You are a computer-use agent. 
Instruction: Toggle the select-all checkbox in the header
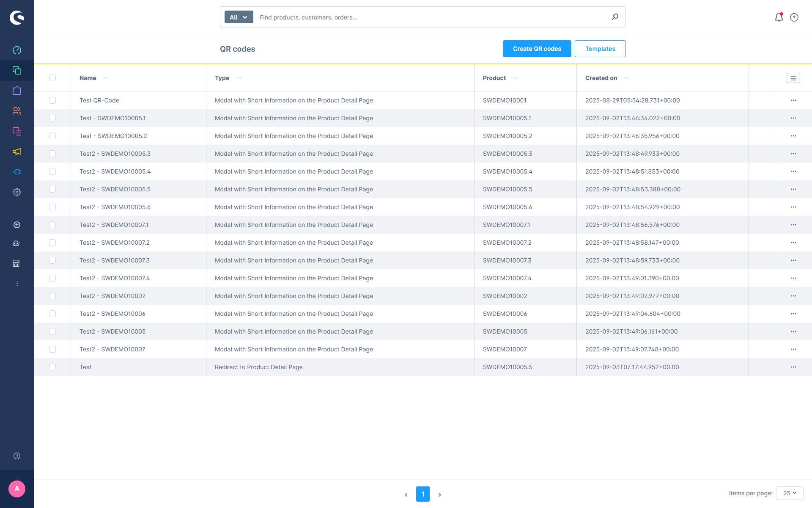(52, 78)
